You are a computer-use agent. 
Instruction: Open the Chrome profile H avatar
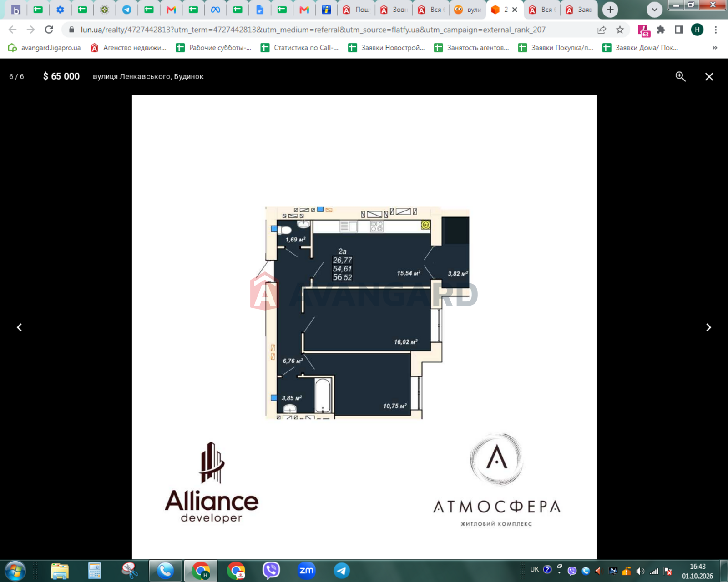pos(697,30)
